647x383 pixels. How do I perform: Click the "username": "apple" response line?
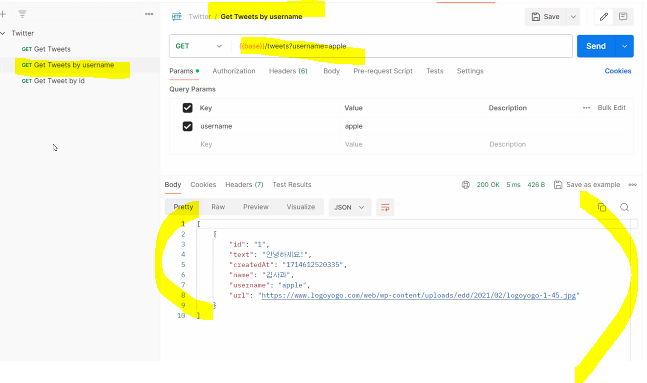(x=269, y=285)
